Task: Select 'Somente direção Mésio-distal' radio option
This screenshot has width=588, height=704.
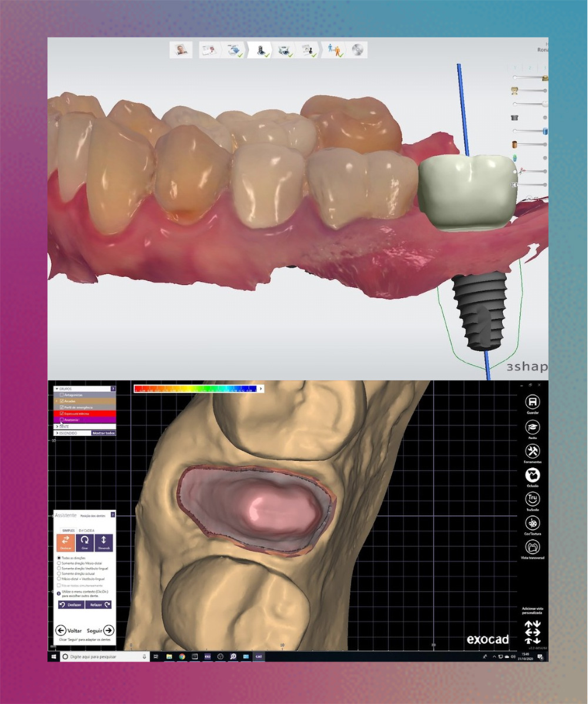Action: click(59, 563)
